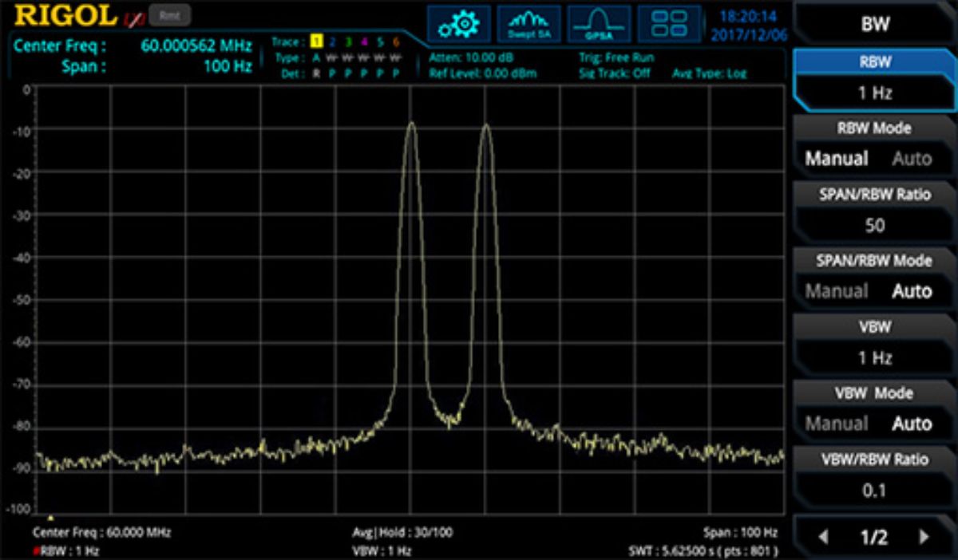
Task: Go to next BW menu page
Action: tap(924, 537)
